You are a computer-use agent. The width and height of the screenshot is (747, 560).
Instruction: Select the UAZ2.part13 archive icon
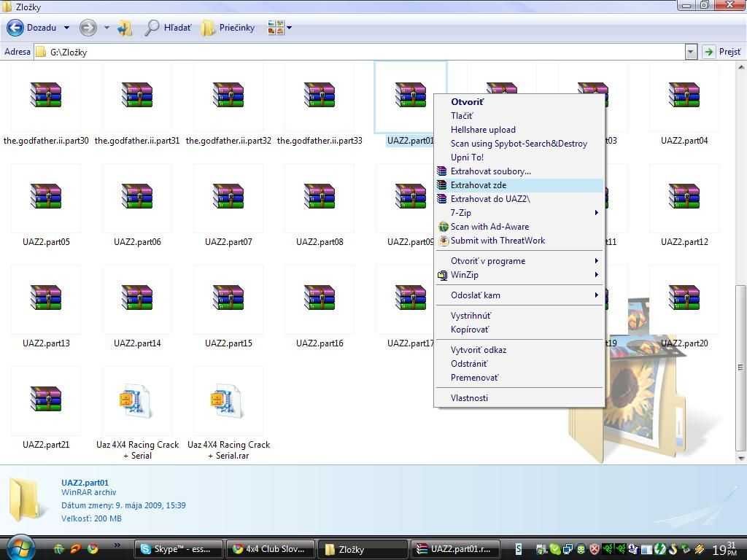46,297
